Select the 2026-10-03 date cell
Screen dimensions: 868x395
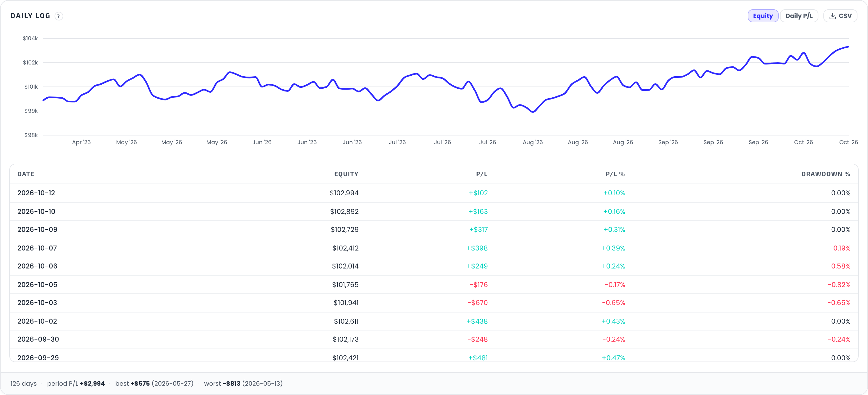click(x=37, y=303)
